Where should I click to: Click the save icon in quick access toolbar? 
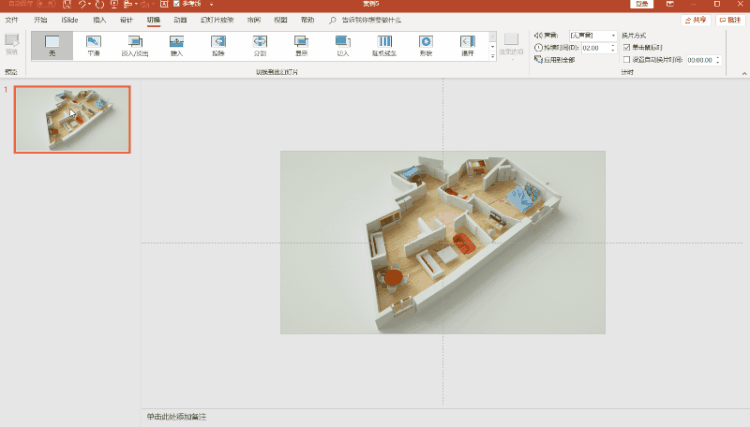click(67, 4)
